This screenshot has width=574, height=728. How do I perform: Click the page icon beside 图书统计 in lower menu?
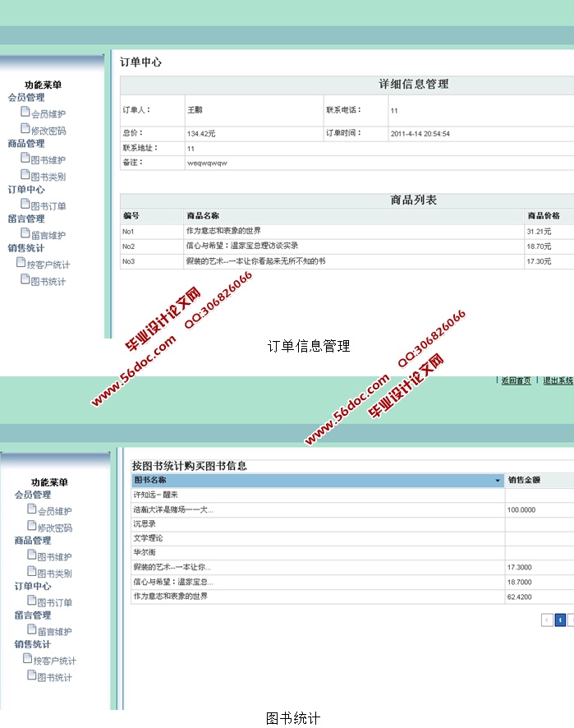pos(32,675)
